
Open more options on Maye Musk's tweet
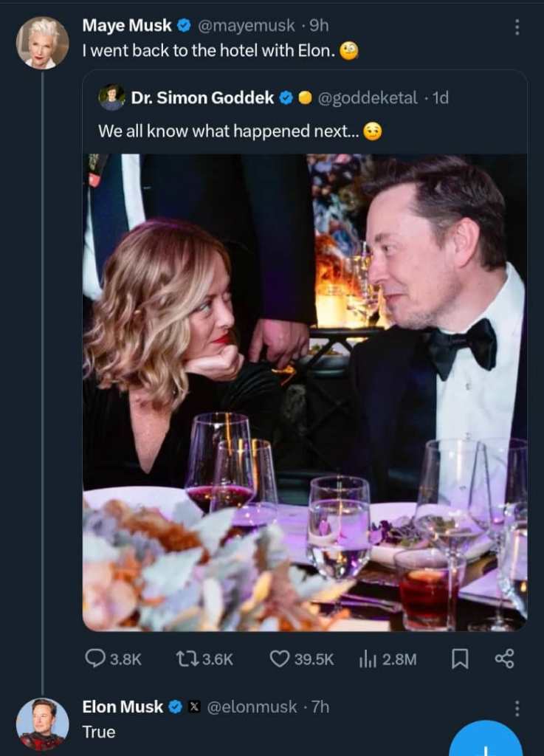tap(517, 27)
